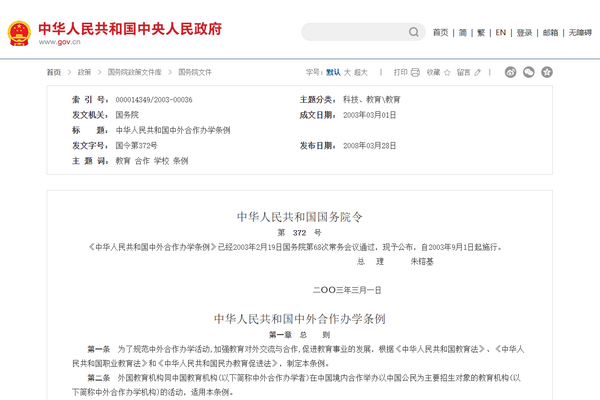Viewport: 600px width, 400px height.
Task: Go to 政策 breadcrumb
Action: (84, 72)
